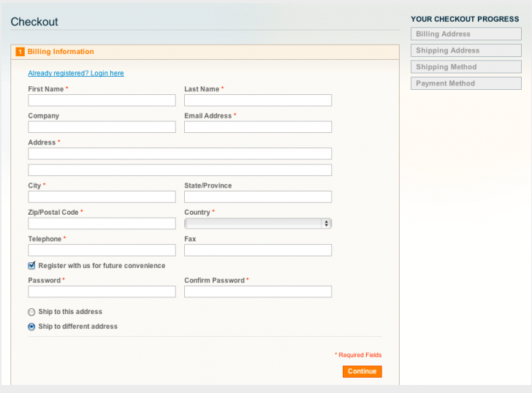Select the Email Address field

coord(258,127)
